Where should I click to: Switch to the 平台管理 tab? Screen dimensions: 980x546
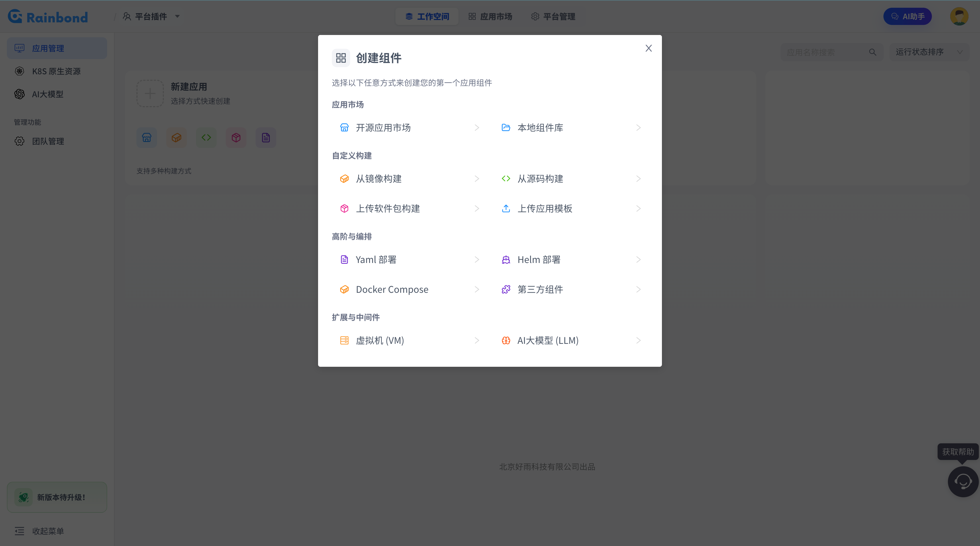pos(553,16)
